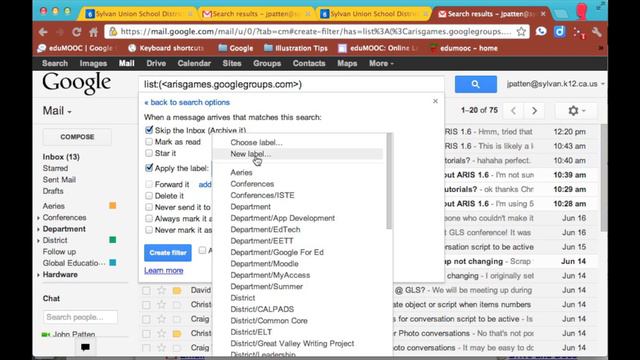Click the orange color swatch next to Aeries
The image size is (640, 360).
pos(113,206)
